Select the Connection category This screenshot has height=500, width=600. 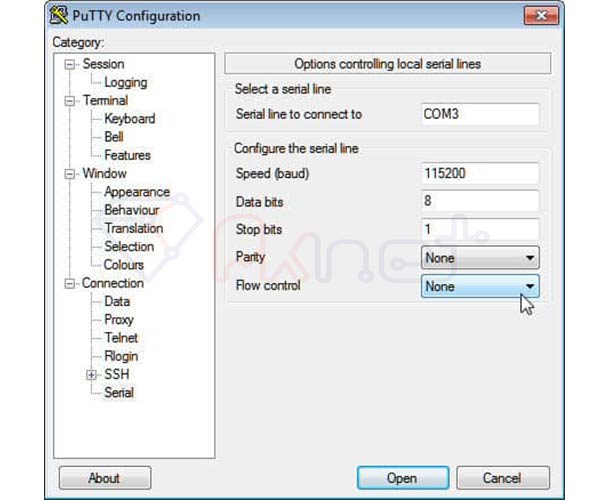click(113, 283)
